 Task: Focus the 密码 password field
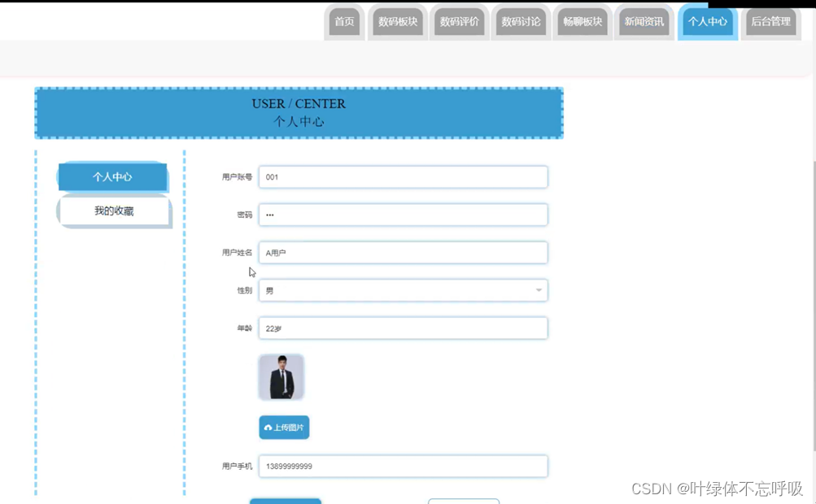click(x=403, y=215)
